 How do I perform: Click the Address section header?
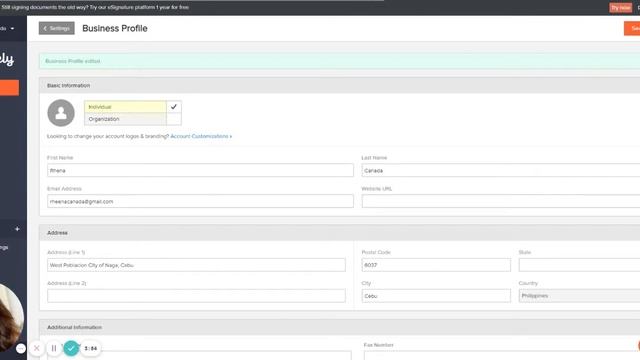point(340,233)
